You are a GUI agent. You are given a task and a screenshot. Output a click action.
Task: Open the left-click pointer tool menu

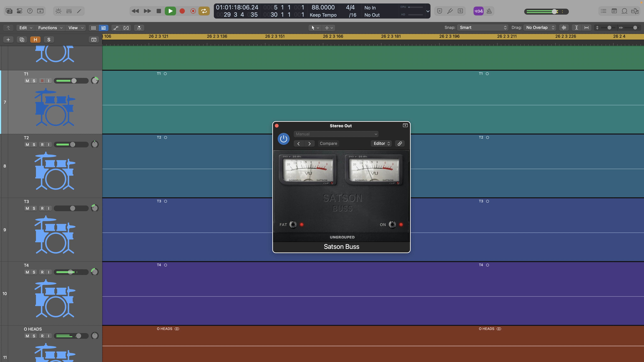pyautogui.click(x=315, y=28)
